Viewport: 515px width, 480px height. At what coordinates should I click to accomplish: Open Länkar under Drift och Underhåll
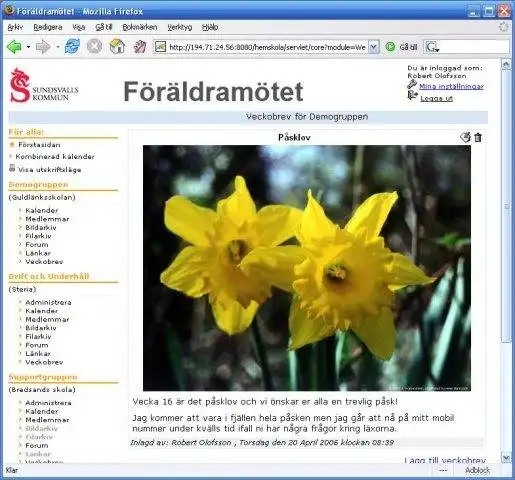tap(38, 353)
